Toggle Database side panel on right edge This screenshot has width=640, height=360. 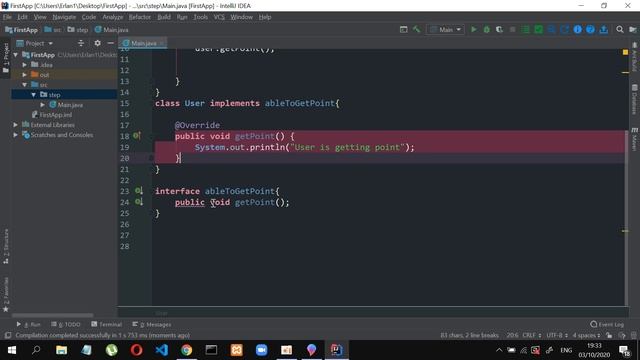pyautogui.click(x=634, y=99)
